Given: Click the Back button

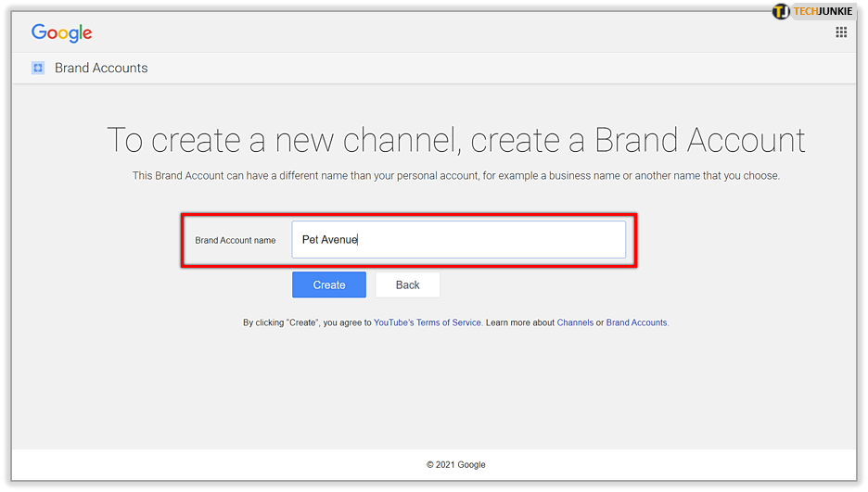Looking at the screenshot, I should pos(407,284).
